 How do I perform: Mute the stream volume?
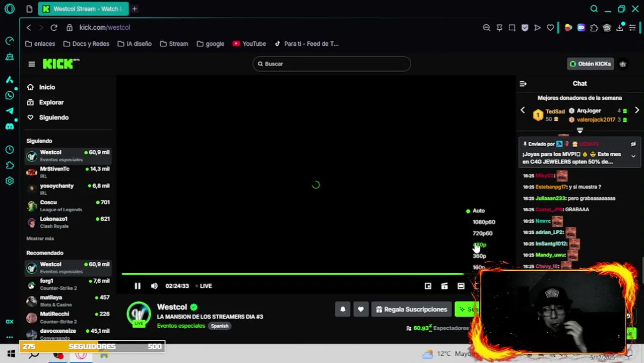[x=154, y=286]
